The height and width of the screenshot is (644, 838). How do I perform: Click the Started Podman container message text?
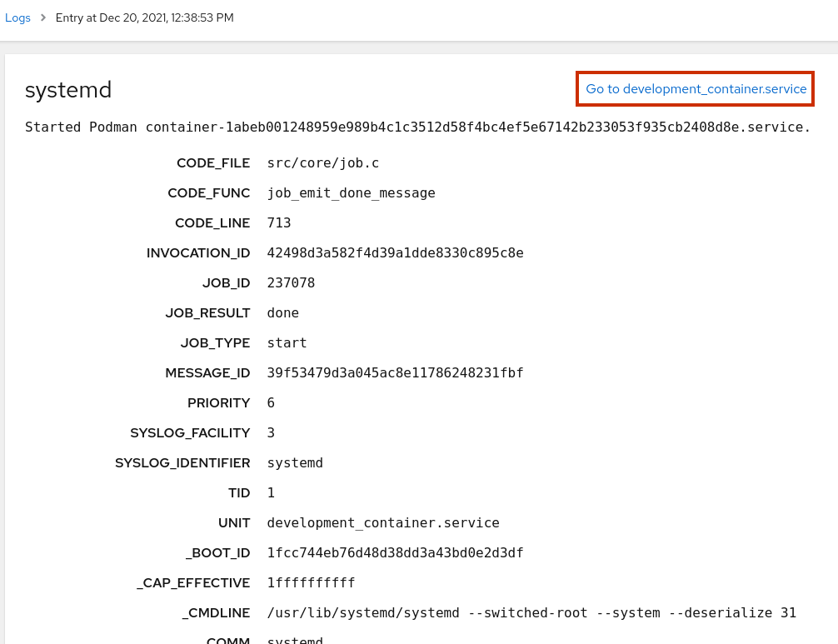(417, 127)
